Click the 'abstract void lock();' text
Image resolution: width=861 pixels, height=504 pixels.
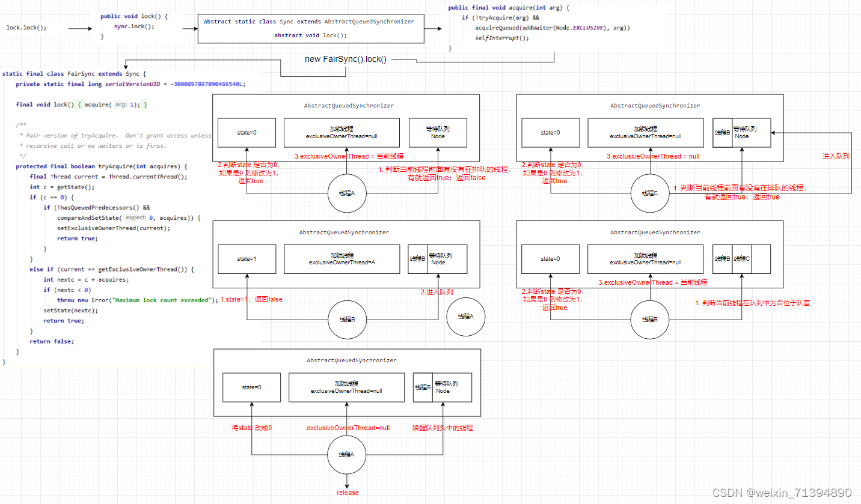pyautogui.click(x=311, y=35)
